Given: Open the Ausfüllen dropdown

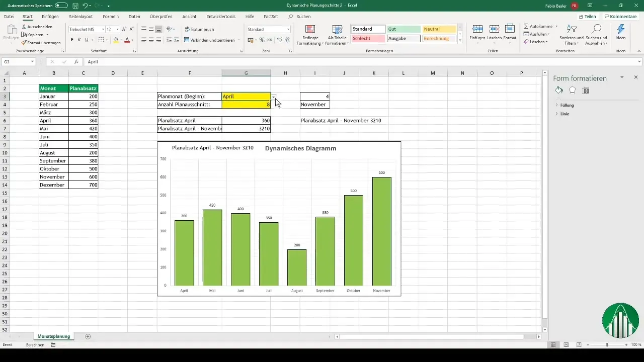Looking at the screenshot, I should tap(537, 34).
